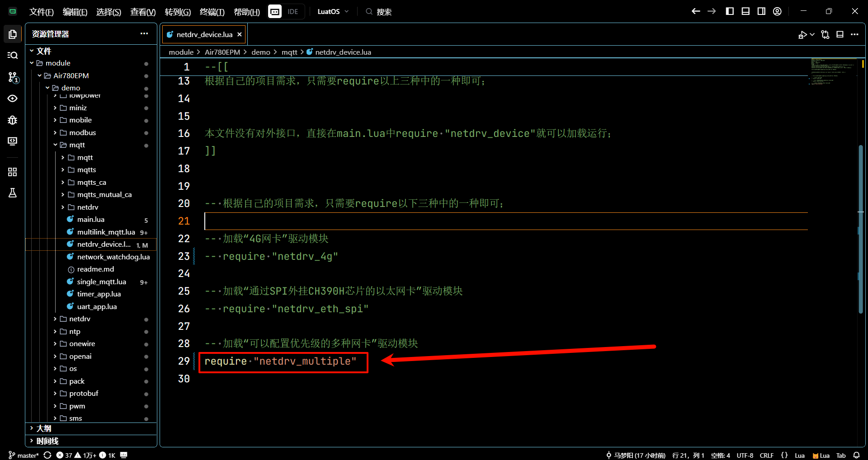Change indentation via 空格: 4

(x=720, y=455)
